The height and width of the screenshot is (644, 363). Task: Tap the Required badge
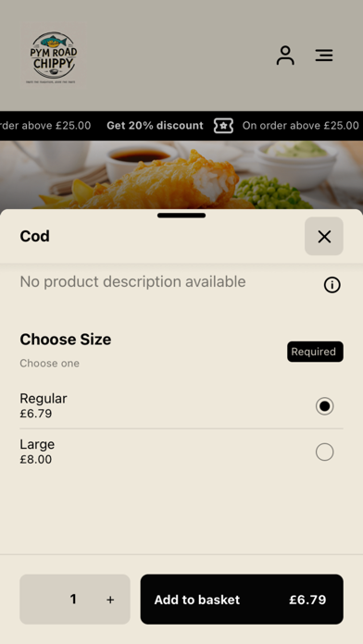click(315, 352)
